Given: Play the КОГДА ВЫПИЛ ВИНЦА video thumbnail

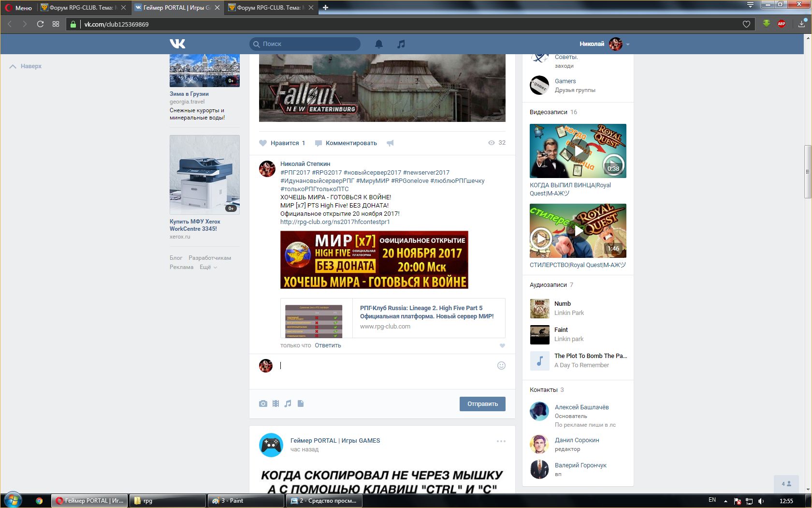Looking at the screenshot, I should point(578,151).
